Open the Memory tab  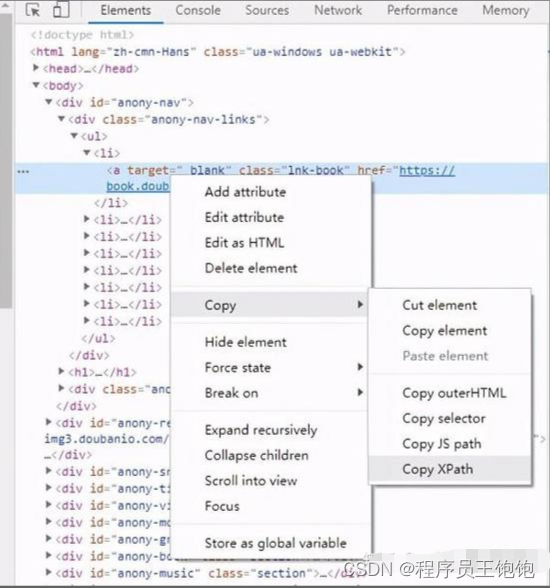click(x=506, y=10)
